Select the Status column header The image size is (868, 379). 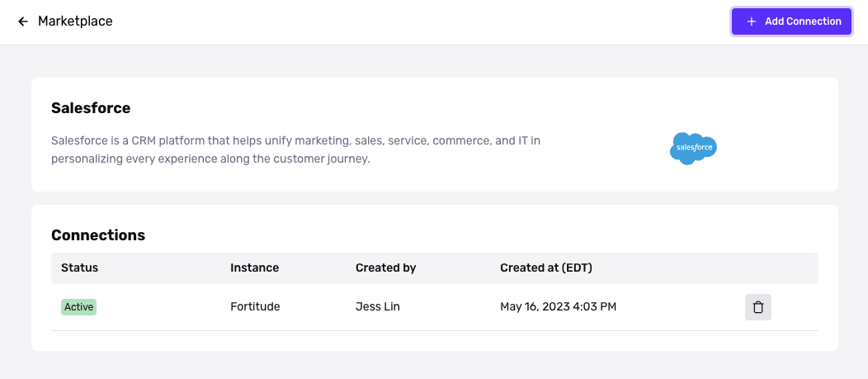tap(79, 268)
